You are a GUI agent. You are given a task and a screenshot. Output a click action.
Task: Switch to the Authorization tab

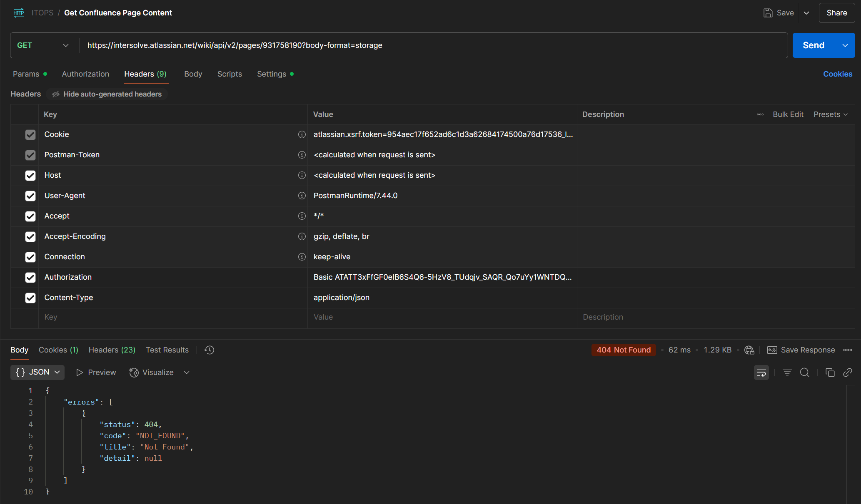pyautogui.click(x=85, y=74)
